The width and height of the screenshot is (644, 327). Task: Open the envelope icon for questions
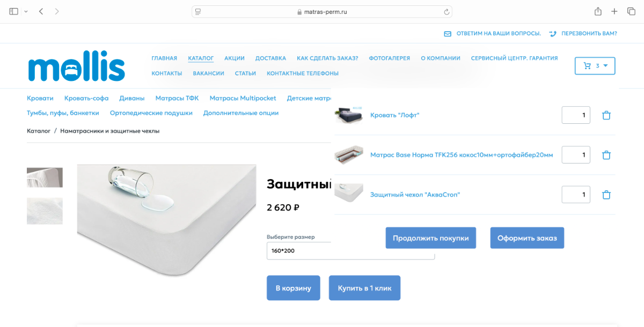(448, 33)
